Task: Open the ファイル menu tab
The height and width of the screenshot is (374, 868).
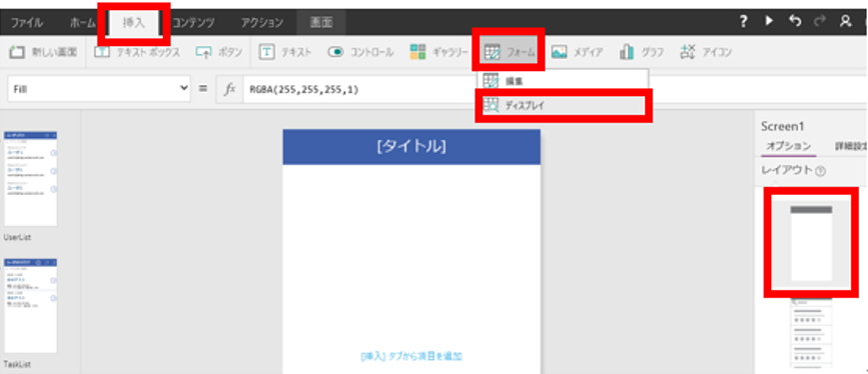Action: pyautogui.click(x=27, y=23)
